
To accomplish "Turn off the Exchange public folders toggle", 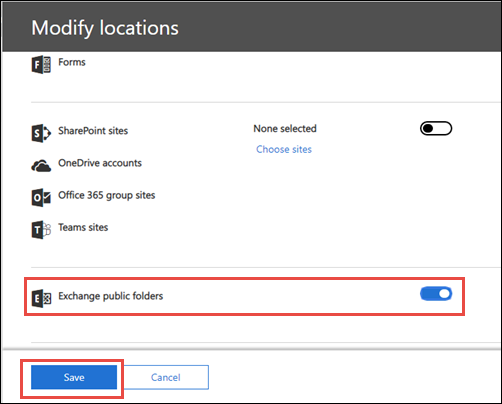I will point(436,294).
